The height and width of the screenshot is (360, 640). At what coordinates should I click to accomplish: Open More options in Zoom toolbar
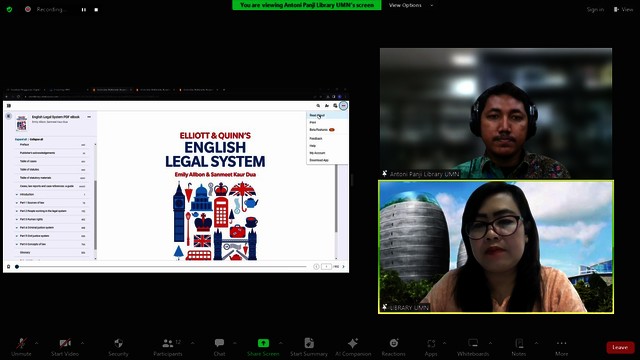[562, 347]
